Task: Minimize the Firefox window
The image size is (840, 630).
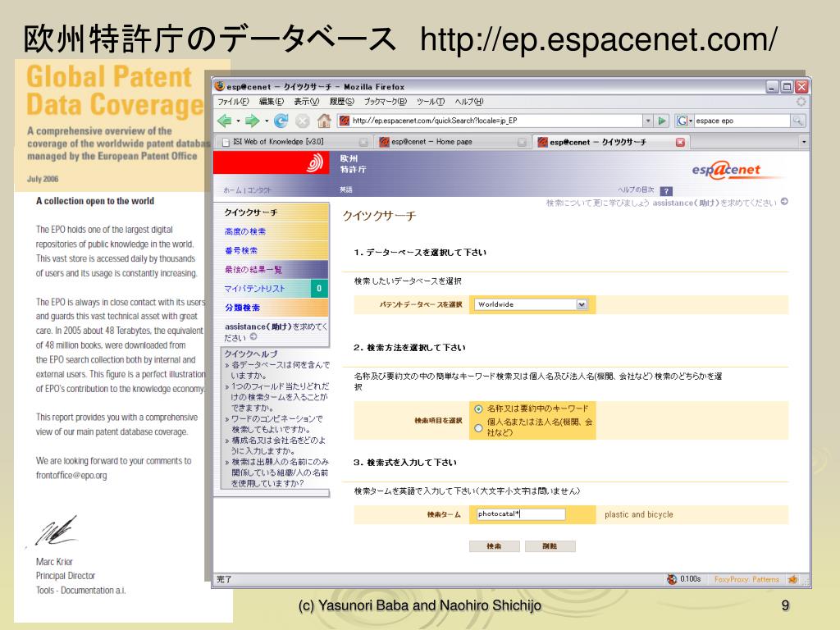Action: coord(771,87)
